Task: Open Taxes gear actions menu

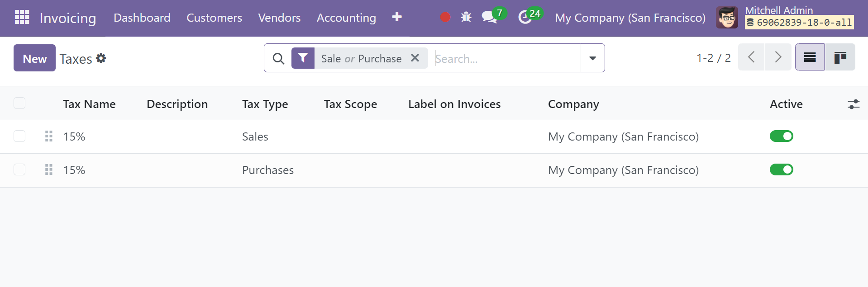Action: 101,58
